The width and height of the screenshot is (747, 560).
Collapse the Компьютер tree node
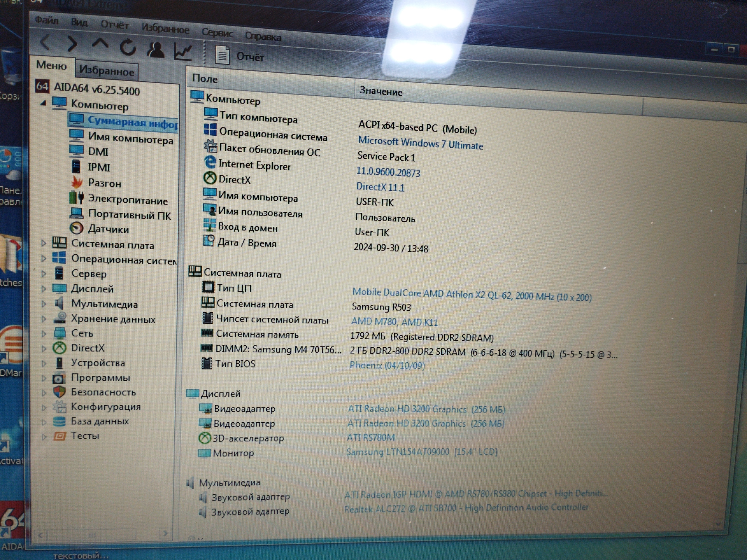(x=44, y=103)
